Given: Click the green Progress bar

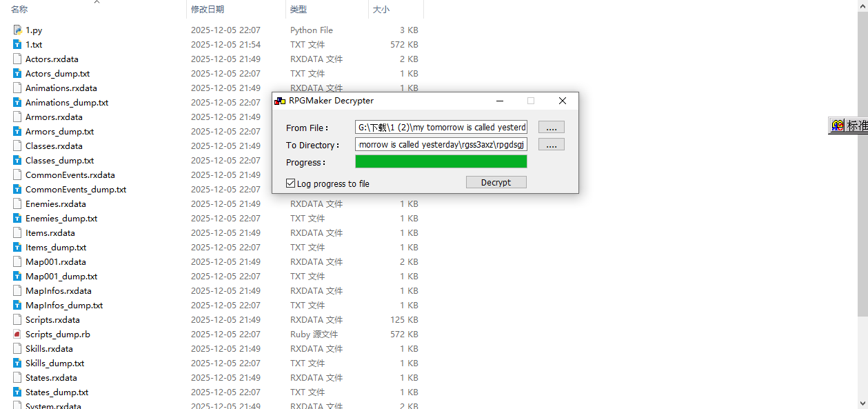Looking at the screenshot, I should point(441,161).
